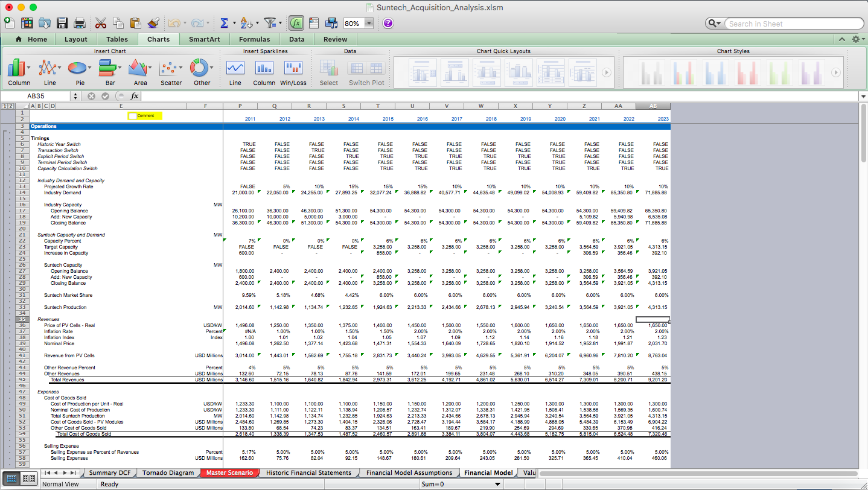Open the Tornado Diagram sheet tab
Screen dimensions: 868x490
pos(168,472)
